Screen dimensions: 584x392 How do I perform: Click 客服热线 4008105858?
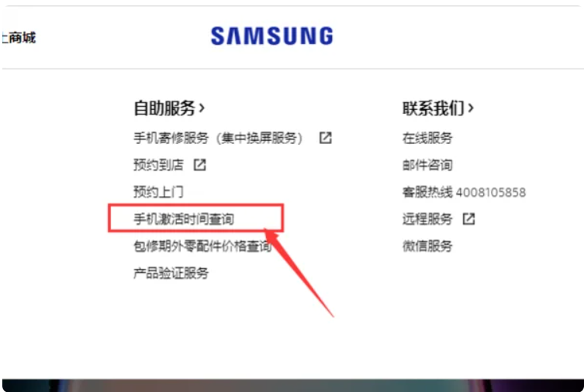464,192
